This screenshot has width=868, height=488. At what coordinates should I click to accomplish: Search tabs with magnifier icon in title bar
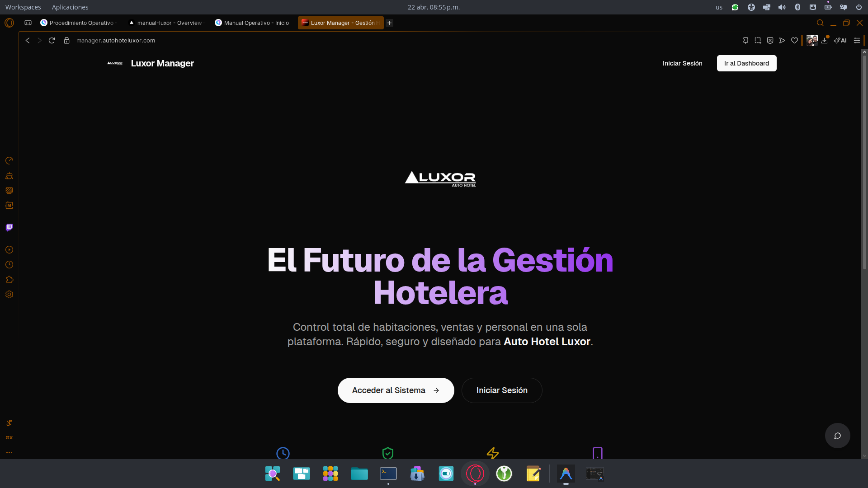pos(820,23)
